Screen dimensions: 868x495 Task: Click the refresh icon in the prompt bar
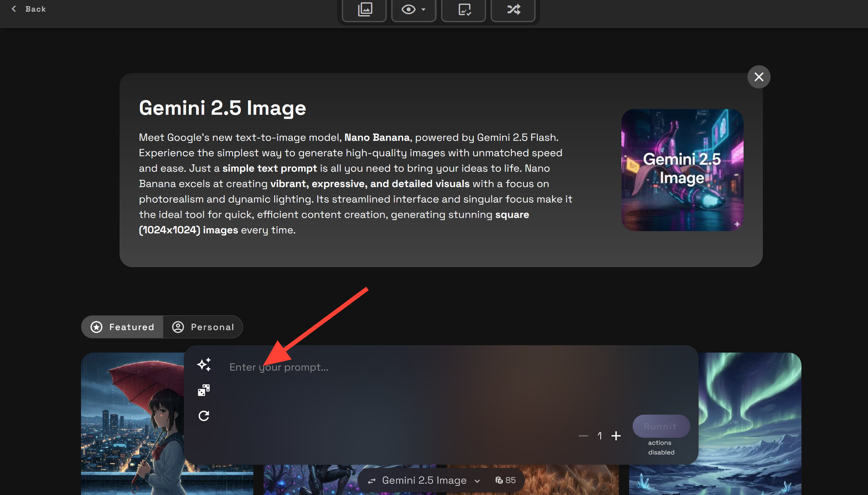[x=204, y=415]
